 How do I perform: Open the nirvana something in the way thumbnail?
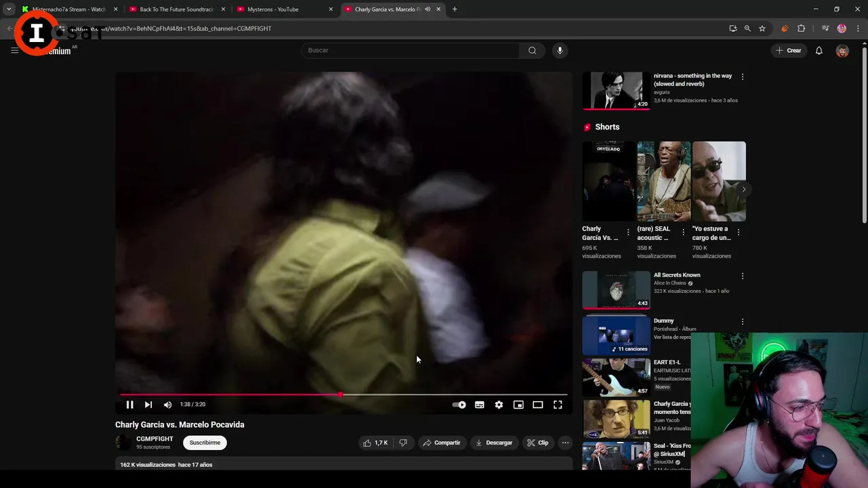point(616,90)
